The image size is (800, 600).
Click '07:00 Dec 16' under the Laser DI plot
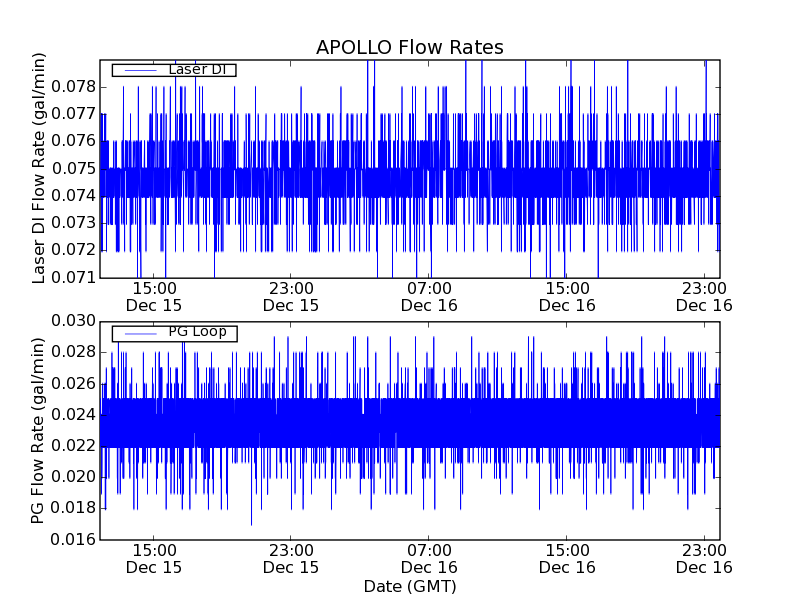coord(429,297)
